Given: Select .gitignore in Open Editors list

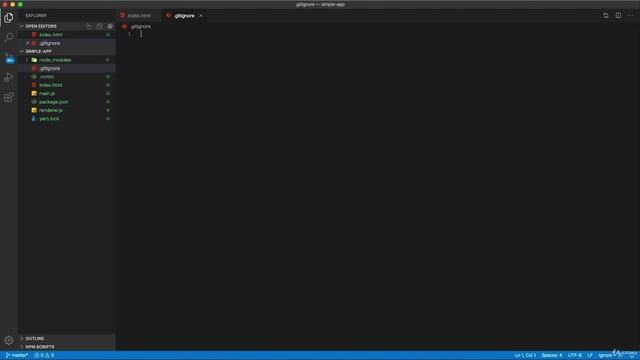Looking at the screenshot, I should (50, 43).
